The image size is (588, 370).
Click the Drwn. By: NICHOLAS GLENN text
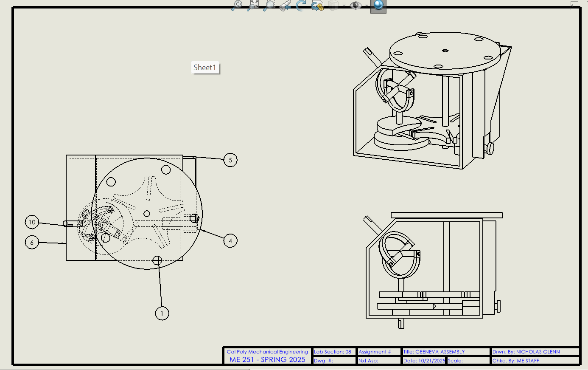coord(526,352)
